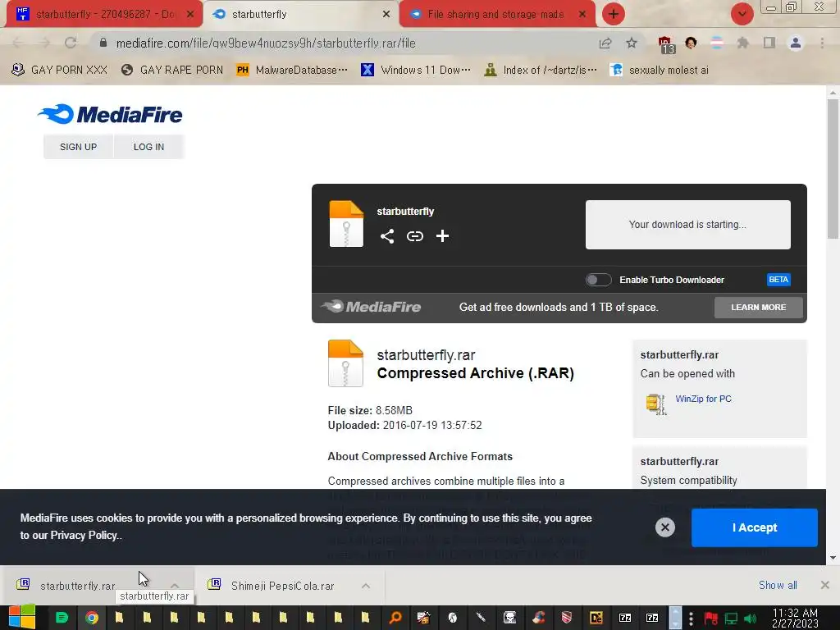Click the taskbar clock showing 11:32 AM
Screen dimensions: 840x630
point(795,619)
